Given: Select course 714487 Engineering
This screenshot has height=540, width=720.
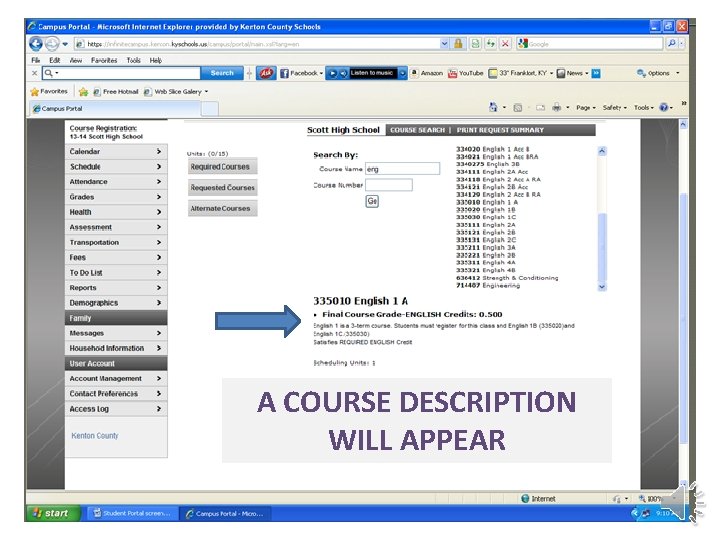Looking at the screenshot, I should pos(488,285).
